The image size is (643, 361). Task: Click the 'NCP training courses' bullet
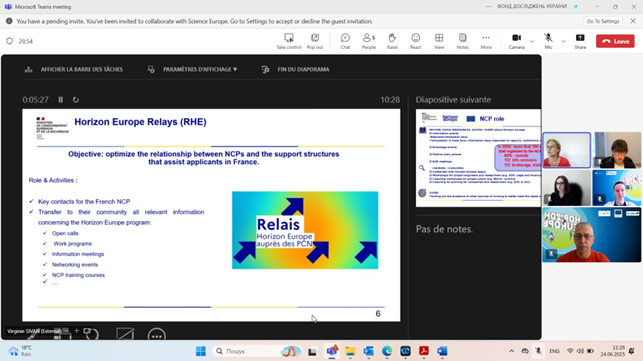point(78,275)
